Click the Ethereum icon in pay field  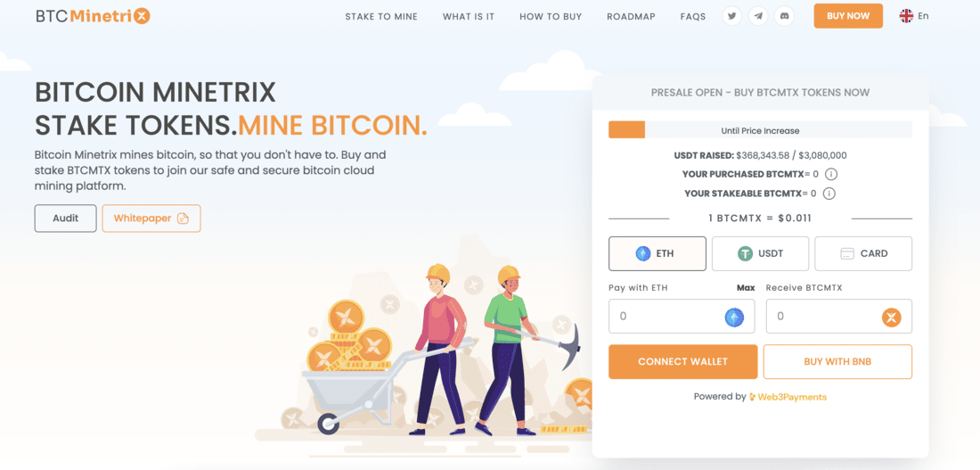pyautogui.click(x=734, y=317)
